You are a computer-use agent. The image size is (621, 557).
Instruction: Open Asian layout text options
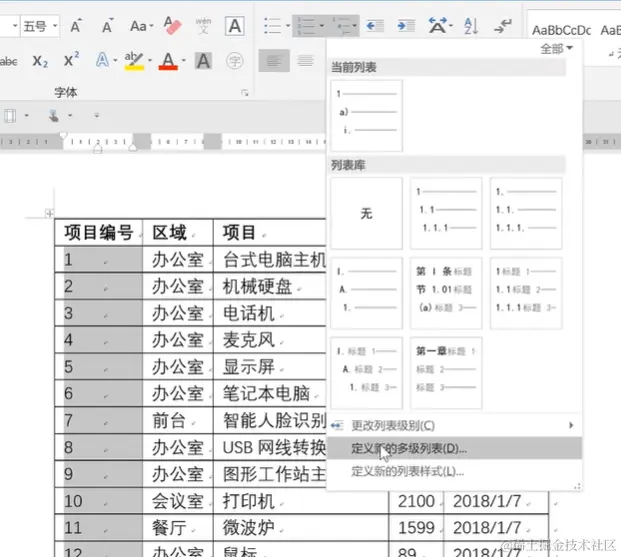[440, 26]
